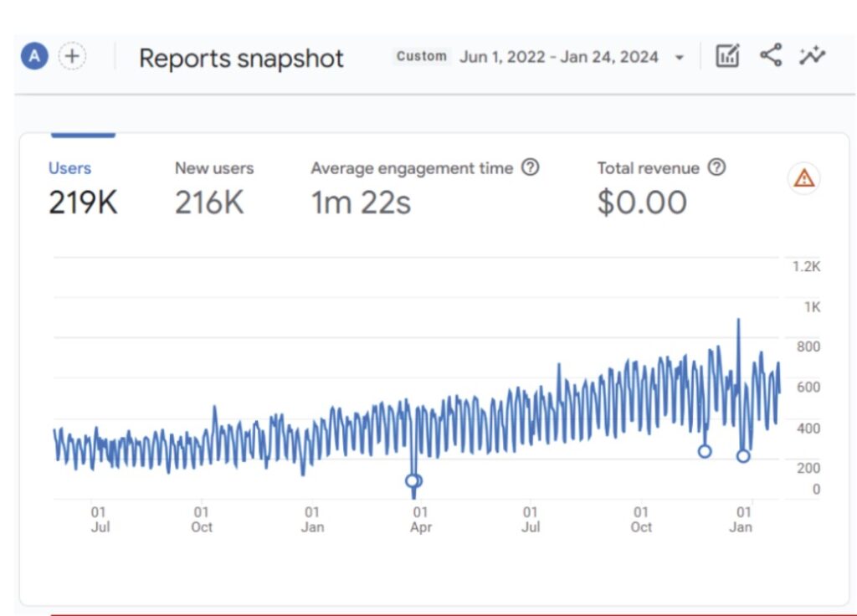This screenshot has height=616, width=857.
Task: Click the orange data warning triangle
Action: [804, 178]
